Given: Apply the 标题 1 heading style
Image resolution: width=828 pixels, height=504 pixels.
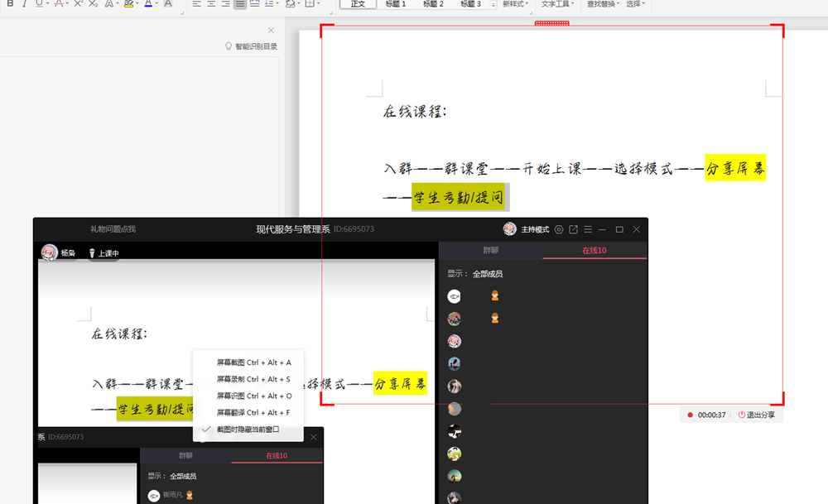Looking at the screenshot, I should coord(396,4).
